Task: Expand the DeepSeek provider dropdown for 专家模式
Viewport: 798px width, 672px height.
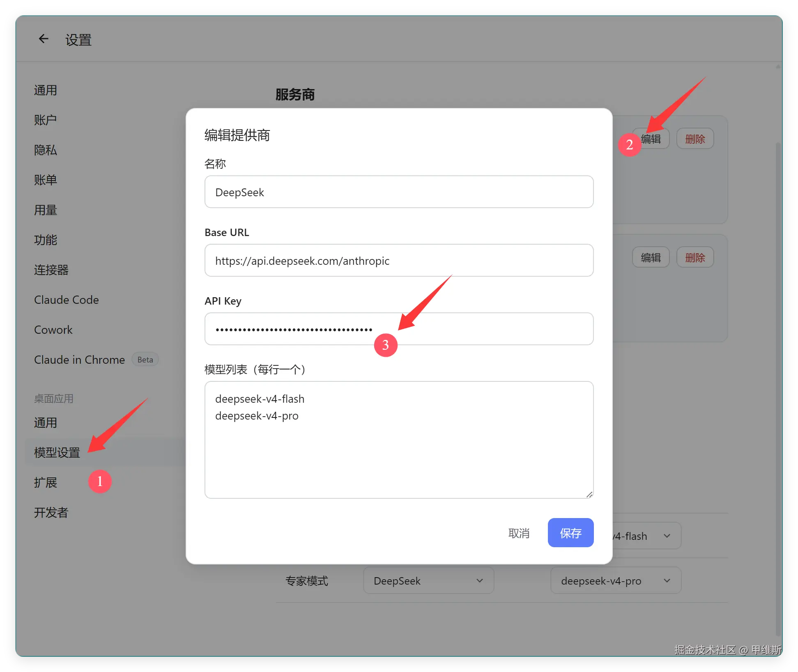Action: 428,581
